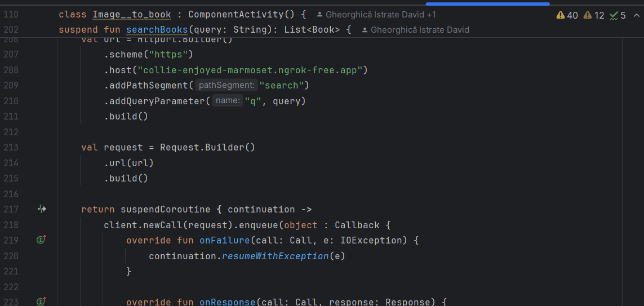Click the pathSegment: inlay hint

click(226, 85)
